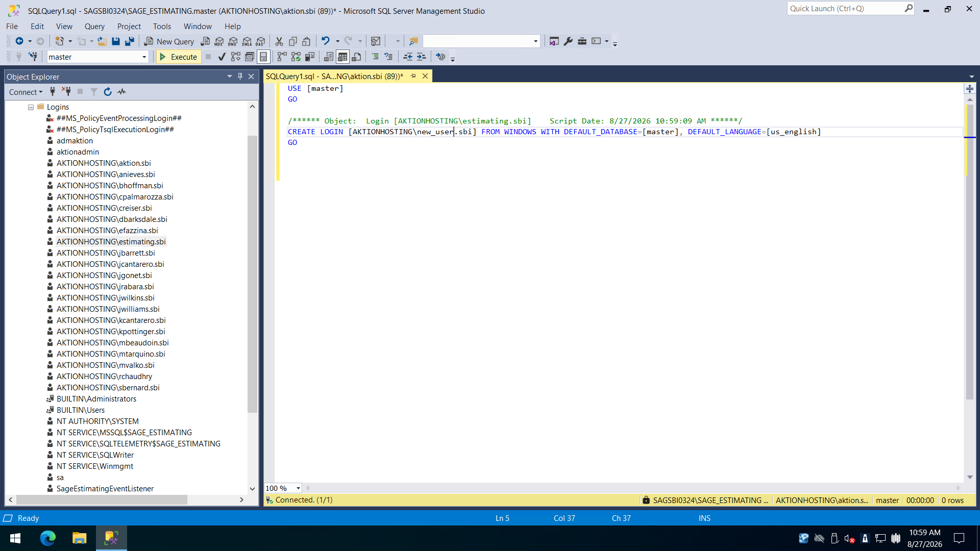Click the Cut scissors icon
This screenshot has height=551, width=980.
[x=279, y=41]
